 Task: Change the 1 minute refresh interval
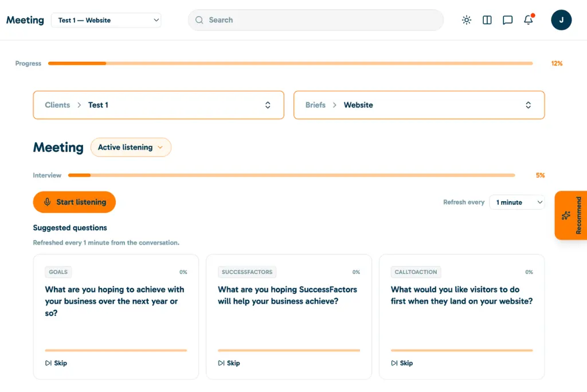517,202
